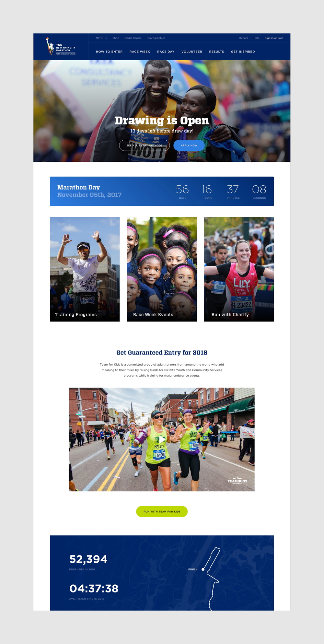This screenshot has height=644, width=324.
Task: Play the Team for Kids video
Action: [x=162, y=439]
